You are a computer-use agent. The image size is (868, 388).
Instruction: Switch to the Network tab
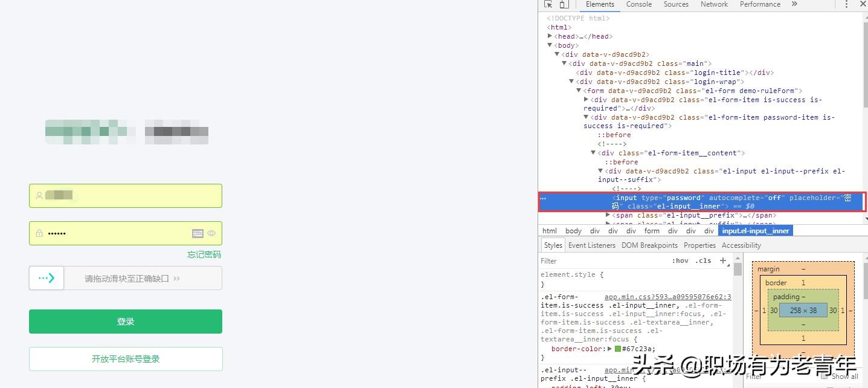714,4
